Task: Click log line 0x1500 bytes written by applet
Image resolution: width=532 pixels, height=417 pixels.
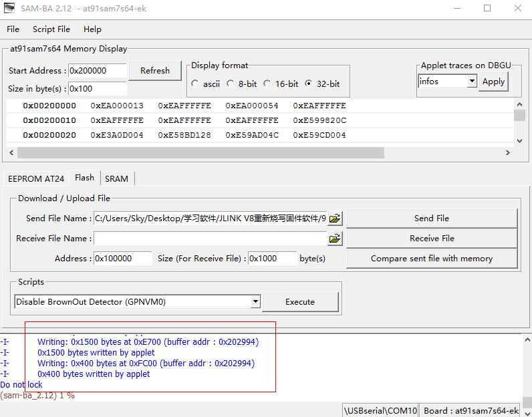Action: pos(96,353)
